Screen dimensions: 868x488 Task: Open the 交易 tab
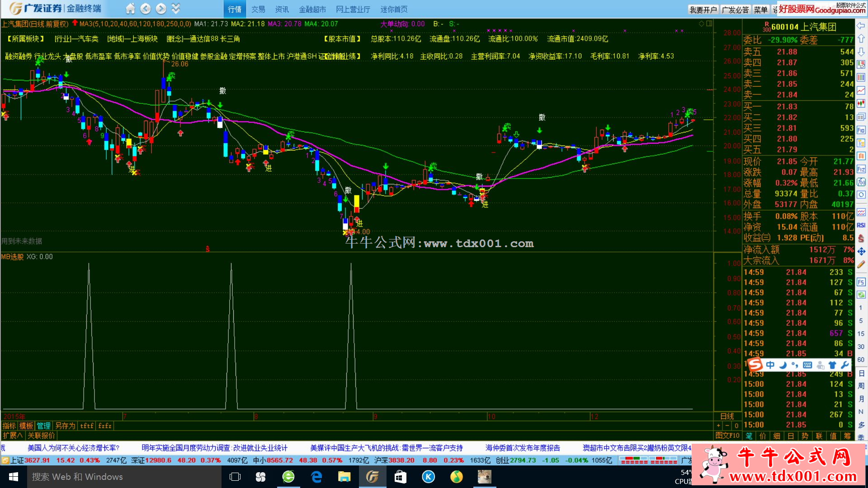[x=258, y=9]
